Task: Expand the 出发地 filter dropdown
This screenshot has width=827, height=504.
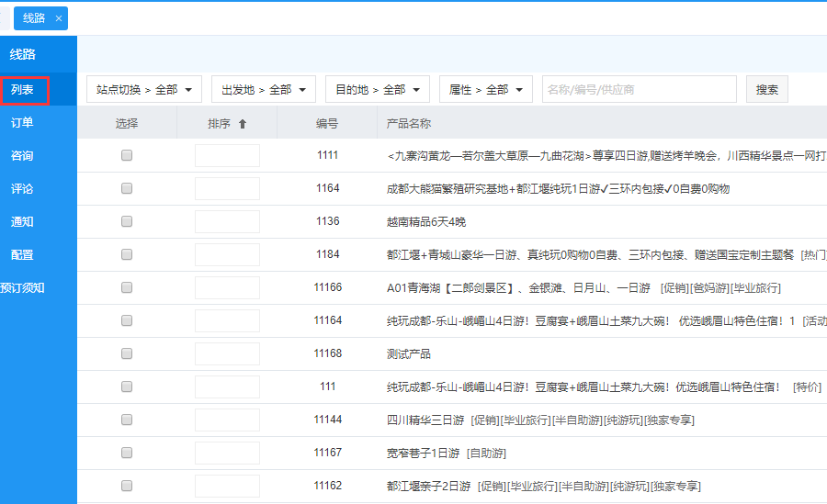Action: pos(263,90)
